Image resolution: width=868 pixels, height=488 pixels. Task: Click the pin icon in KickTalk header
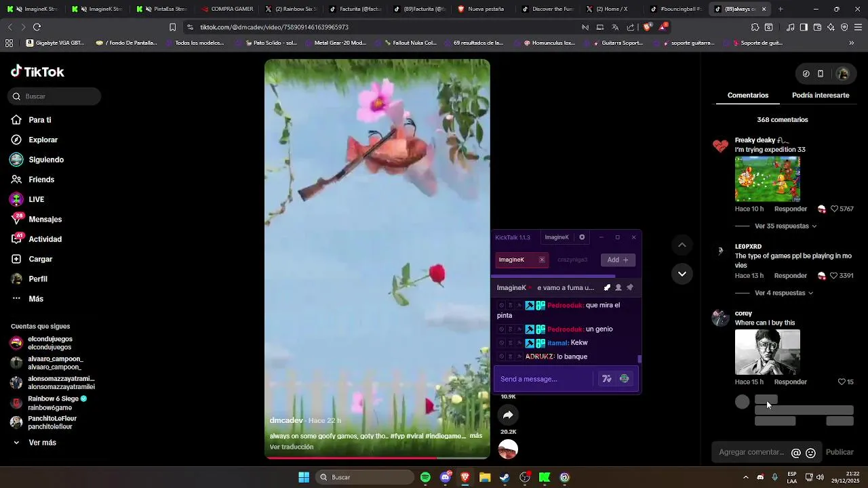[x=630, y=287]
